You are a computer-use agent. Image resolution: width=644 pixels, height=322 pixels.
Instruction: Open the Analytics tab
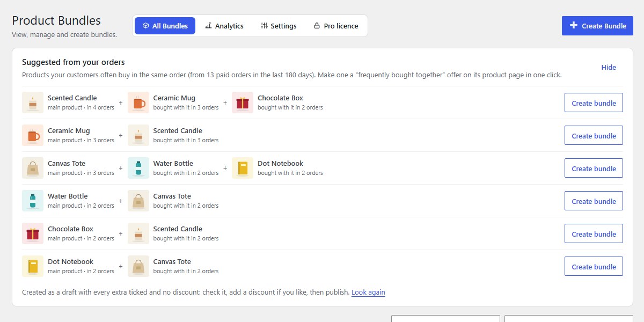(x=224, y=26)
